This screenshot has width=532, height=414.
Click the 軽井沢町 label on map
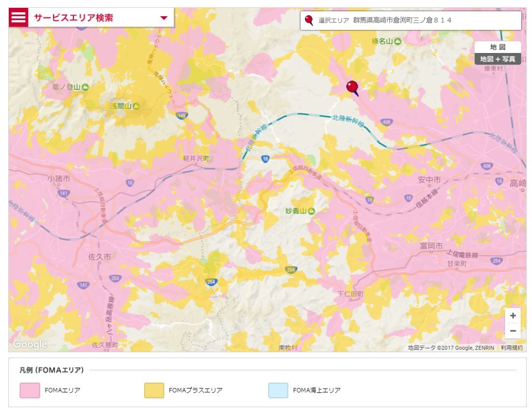pyautogui.click(x=196, y=158)
